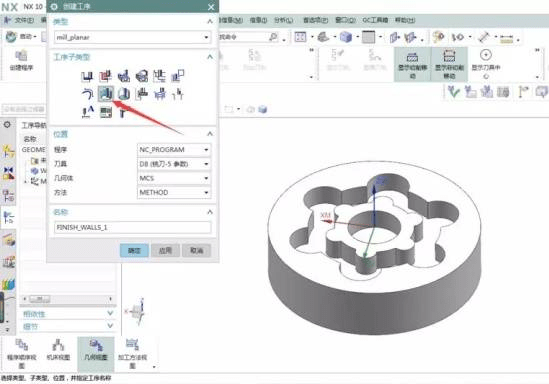Open the Help menu
549x384 pixels.
pos(405,20)
